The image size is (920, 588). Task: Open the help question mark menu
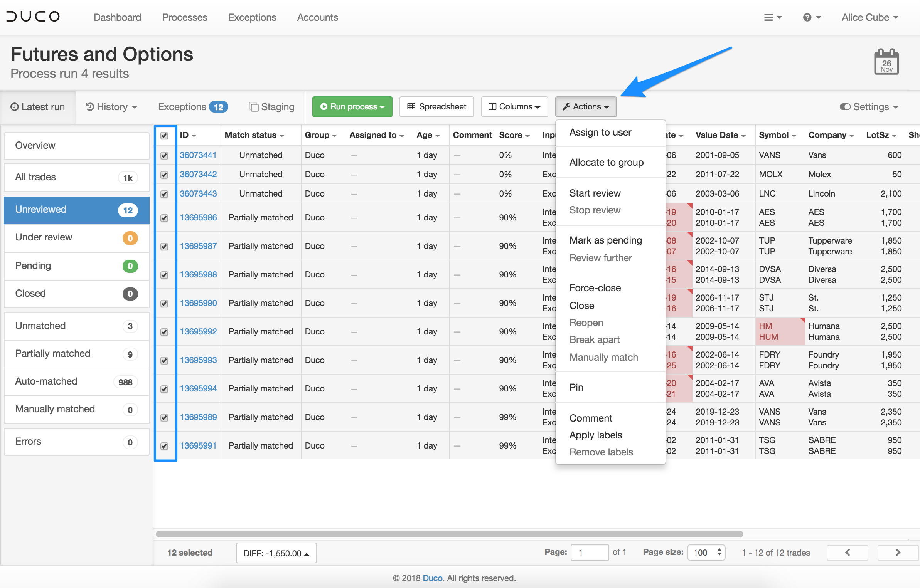pyautogui.click(x=811, y=18)
